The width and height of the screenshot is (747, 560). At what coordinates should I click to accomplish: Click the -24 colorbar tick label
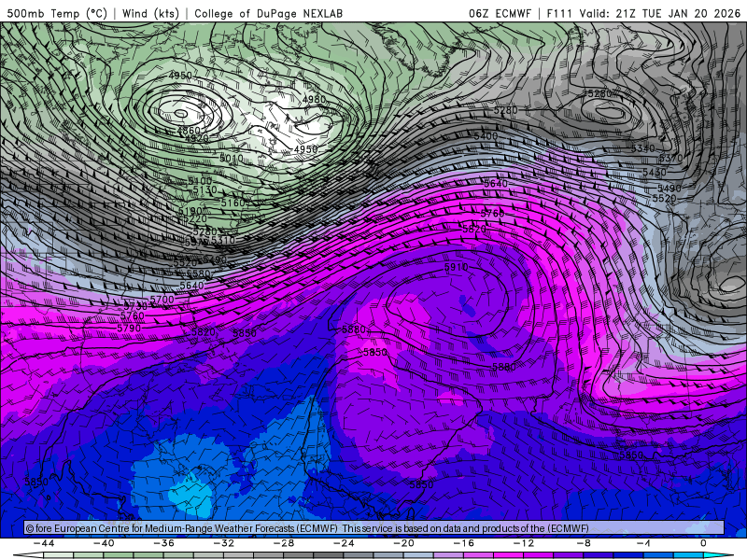coord(344,543)
